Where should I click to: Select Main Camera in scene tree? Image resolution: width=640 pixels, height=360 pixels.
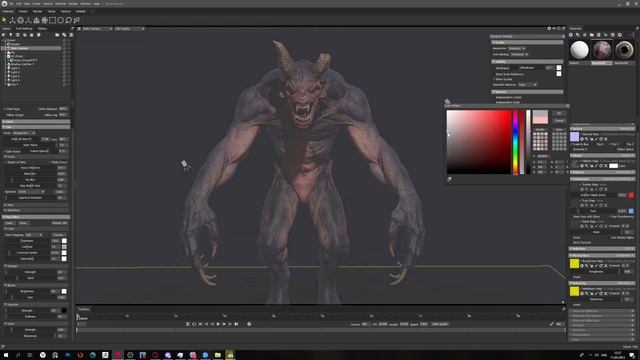[19, 48]
